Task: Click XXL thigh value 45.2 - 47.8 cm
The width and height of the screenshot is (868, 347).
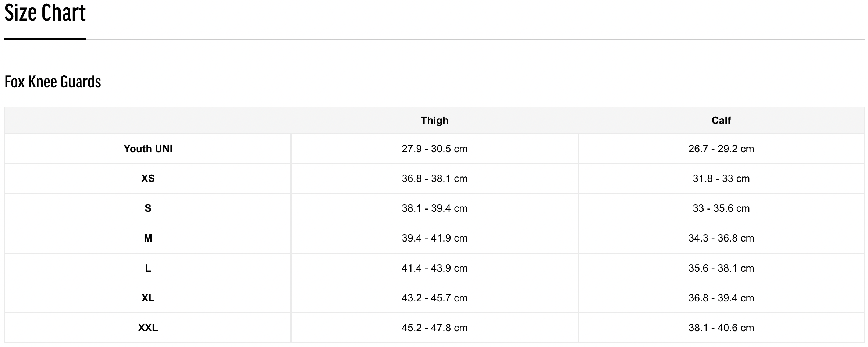Action: [x=434, y=328]
